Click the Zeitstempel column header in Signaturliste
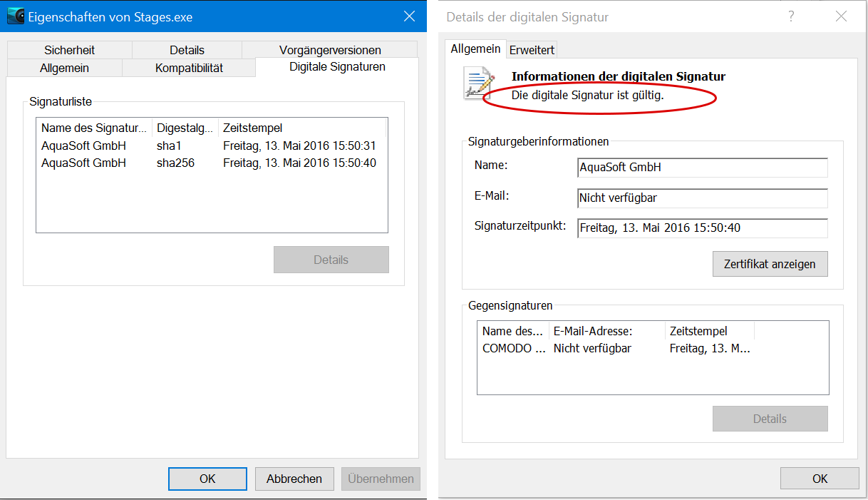The image size is (868, 500). tap(302, 128)
